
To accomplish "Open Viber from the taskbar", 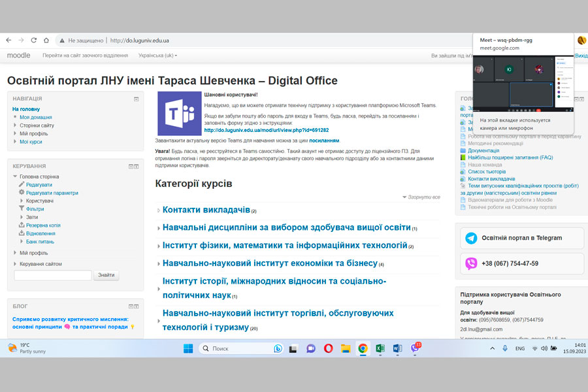I will (x=415, y=348).
